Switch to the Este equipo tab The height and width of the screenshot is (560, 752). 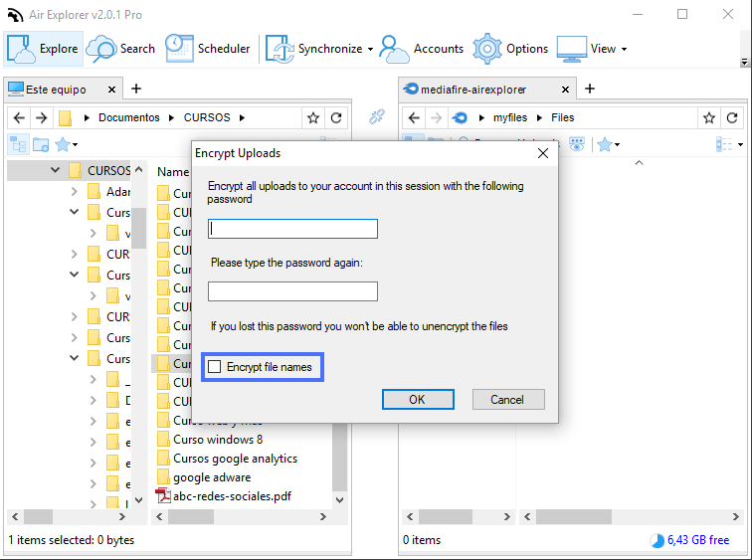pos(56,90)
